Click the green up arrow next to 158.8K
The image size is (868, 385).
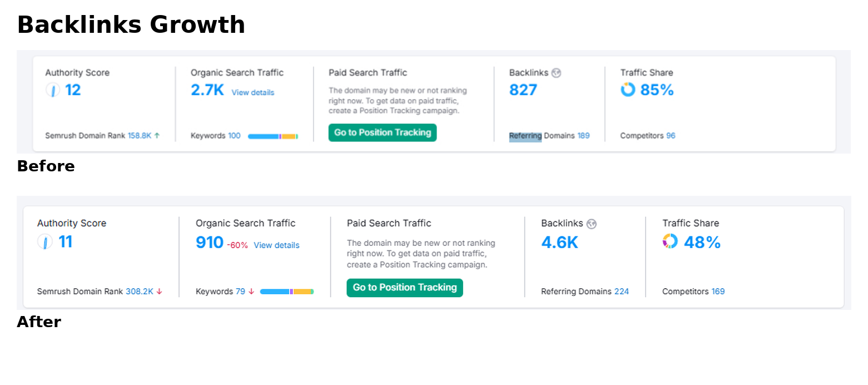157,135
